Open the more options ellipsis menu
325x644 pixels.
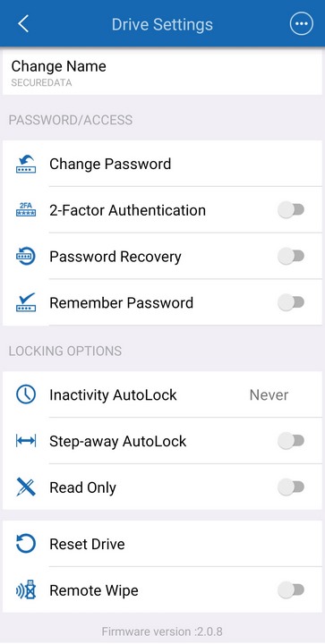301,24
